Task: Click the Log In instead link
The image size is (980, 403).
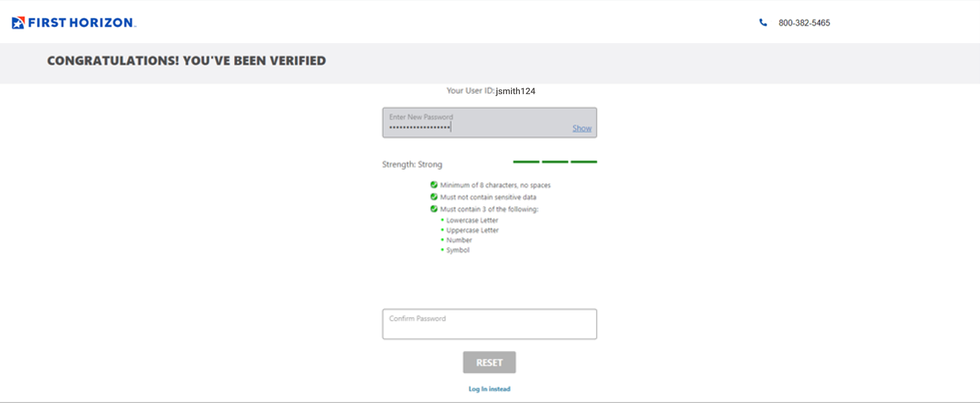Action: [x=490, y=389]
